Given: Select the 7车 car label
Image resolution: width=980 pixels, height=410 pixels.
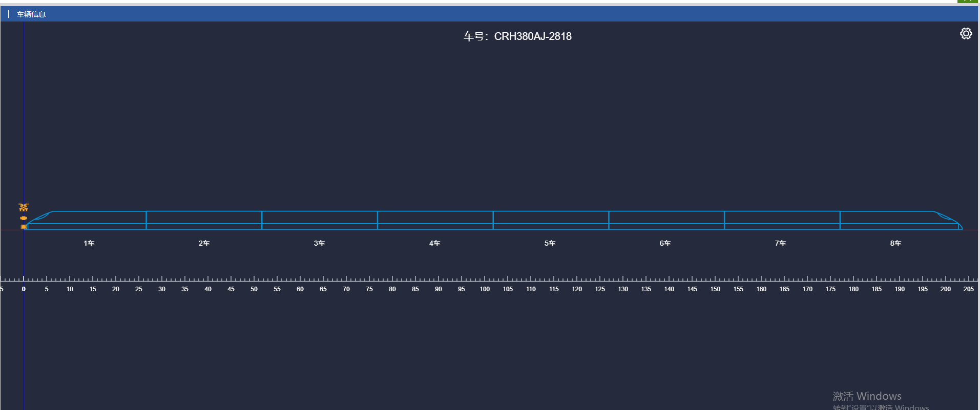Looking at the screenshot, I should coord(781,243).
